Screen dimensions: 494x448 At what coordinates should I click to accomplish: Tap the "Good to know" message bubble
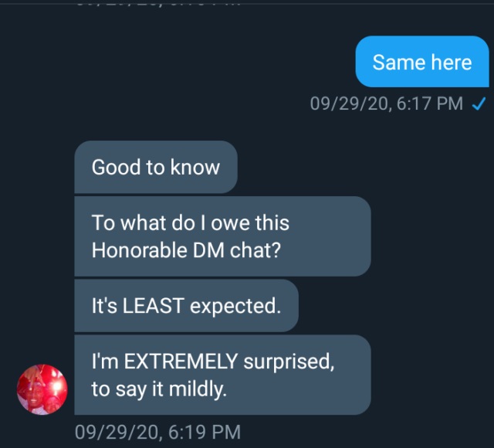click(155, 167)
